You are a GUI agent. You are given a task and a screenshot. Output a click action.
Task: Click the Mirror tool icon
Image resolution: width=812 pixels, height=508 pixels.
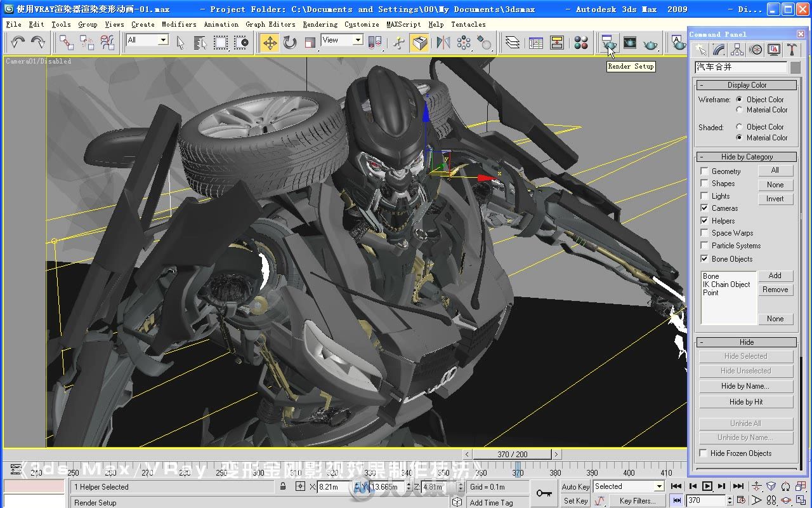443,43
